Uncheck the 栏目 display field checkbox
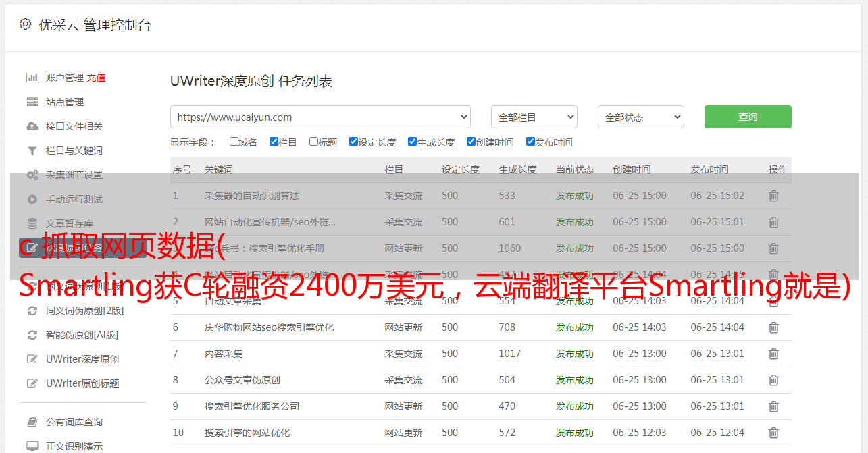The image size is (868, 453). pos(274,142)
